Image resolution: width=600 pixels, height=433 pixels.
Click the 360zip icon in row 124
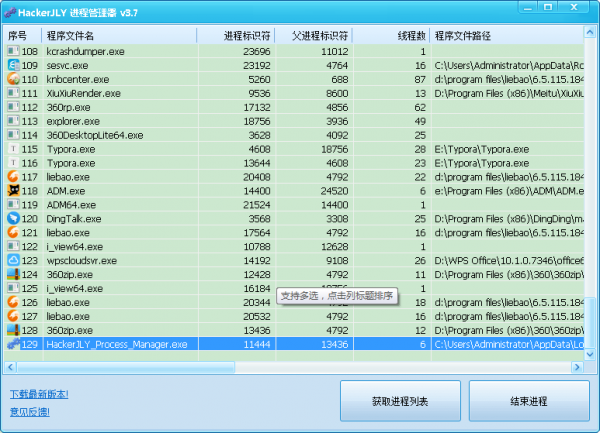coord(13,274)
